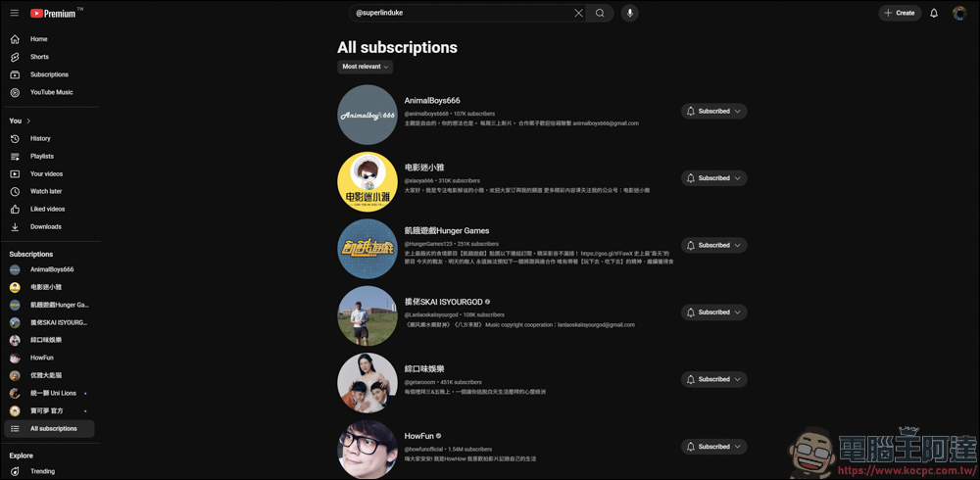This screenshot has height=480, width=980.
Task: Click the magnifier search button
Action: click(600, 13)
